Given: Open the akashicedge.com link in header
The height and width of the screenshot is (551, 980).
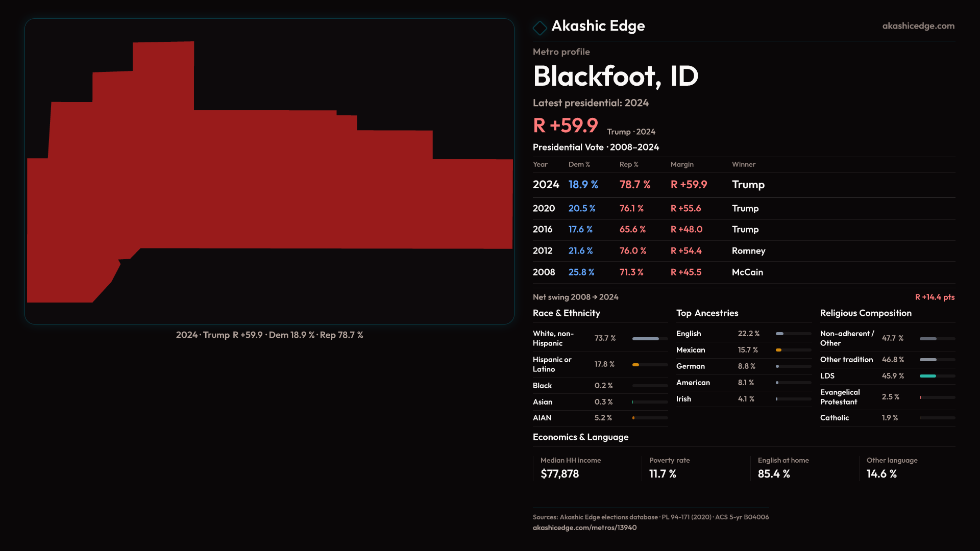Looking at the screenshot, I should (x=918, y=26).
